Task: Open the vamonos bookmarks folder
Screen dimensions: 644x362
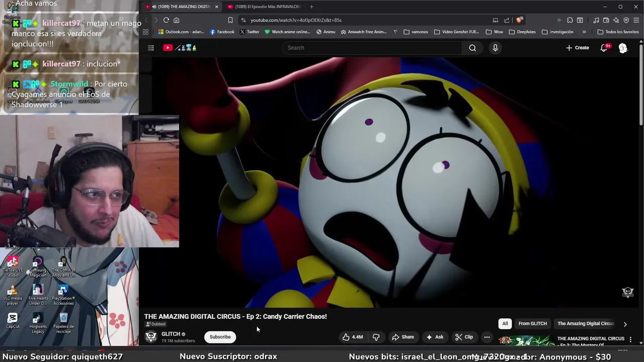Action: tap(416, 32)
